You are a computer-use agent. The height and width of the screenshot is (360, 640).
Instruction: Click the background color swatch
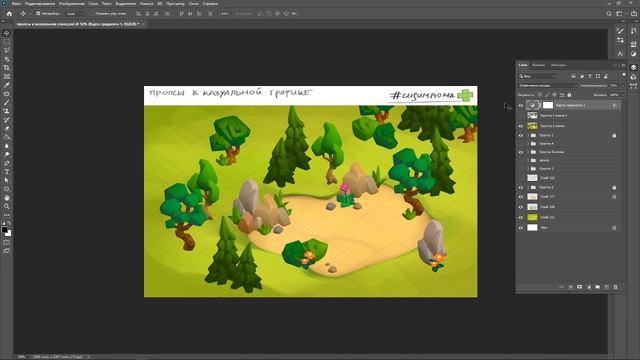pyautogui.click(x=9, y=233)
